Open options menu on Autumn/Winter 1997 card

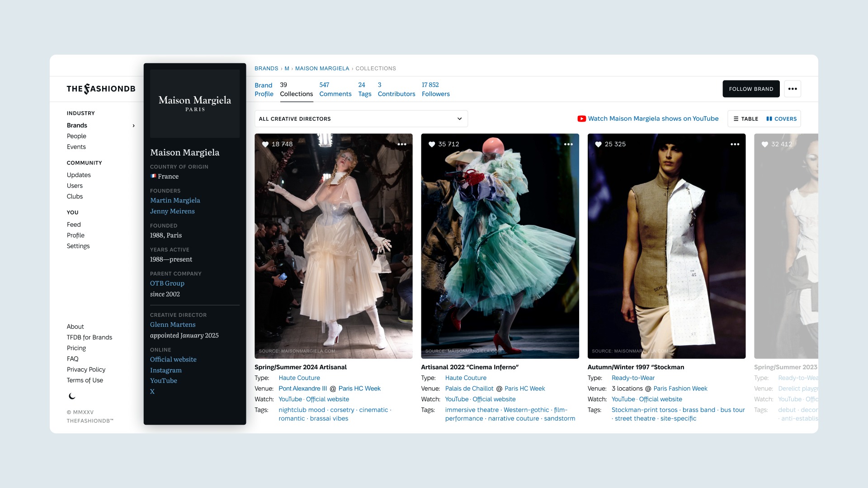(x=735, y=144)
